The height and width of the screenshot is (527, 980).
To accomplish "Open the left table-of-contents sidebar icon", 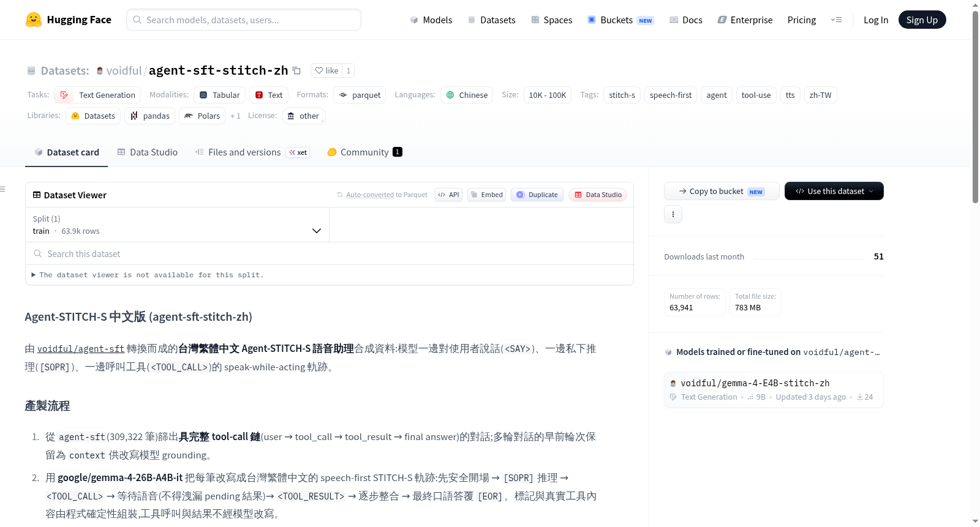I will pos(2,189).
